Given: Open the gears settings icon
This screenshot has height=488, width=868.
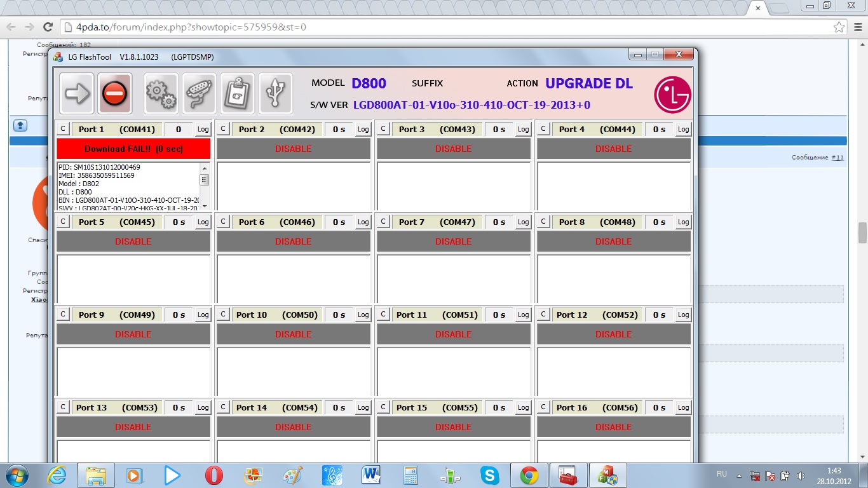Looking at the screenshot, I should pyautogui.click(x=161, y=93).
